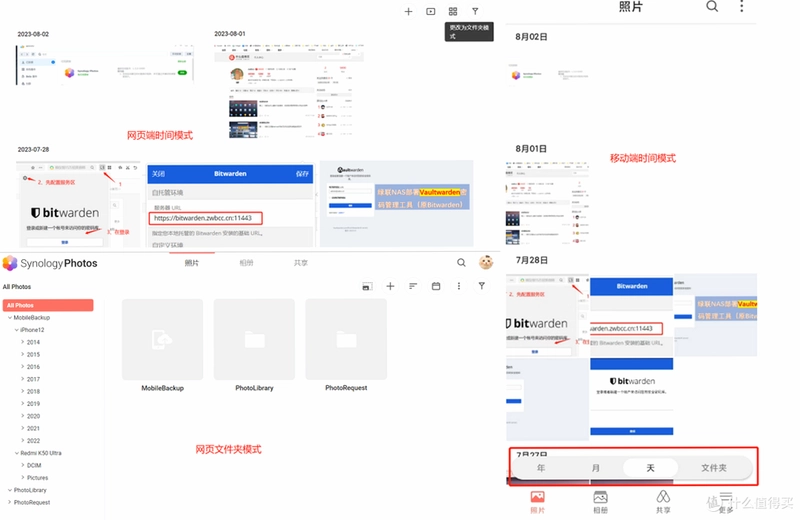Collapse the MobileBackup tree node
This screenshot has height=520, width=800.
[x=10, y=317]
